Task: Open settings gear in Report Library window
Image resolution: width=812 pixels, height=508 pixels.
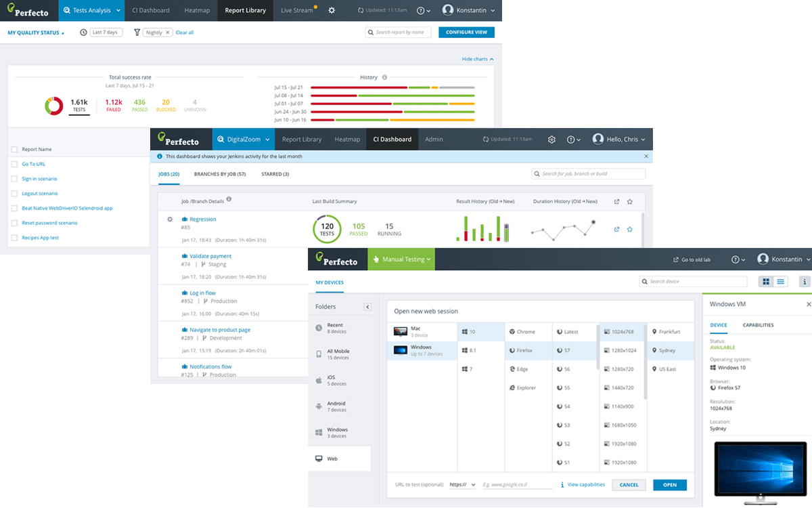Action: click(332, 10)
